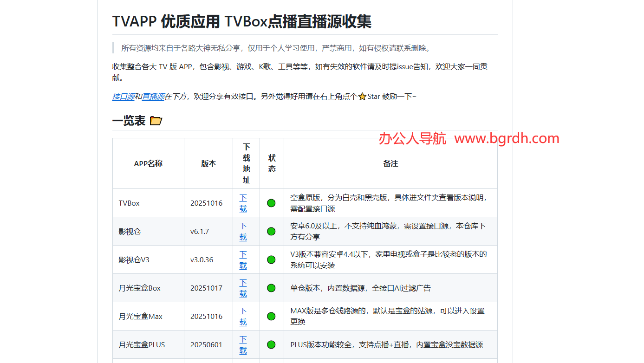
Task: Click the status icon for 月光宝盒Max
Action: coord(272,316)
